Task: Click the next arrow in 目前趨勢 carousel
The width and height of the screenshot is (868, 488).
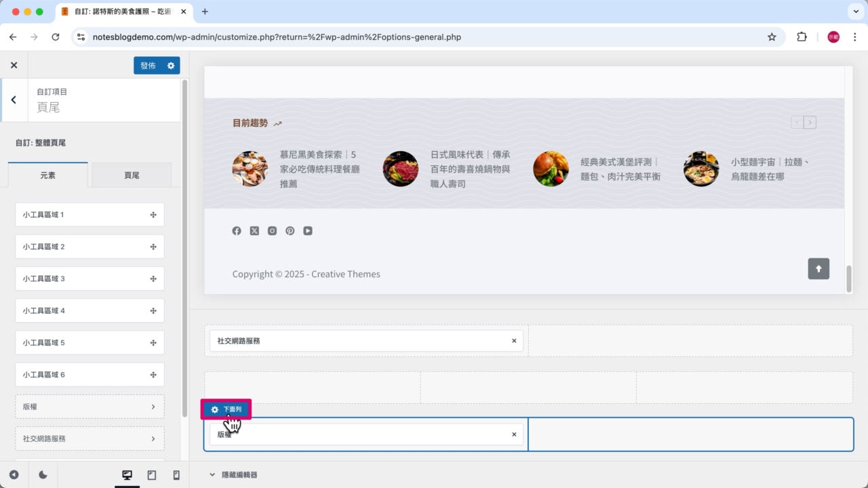Action: [810, 122]
